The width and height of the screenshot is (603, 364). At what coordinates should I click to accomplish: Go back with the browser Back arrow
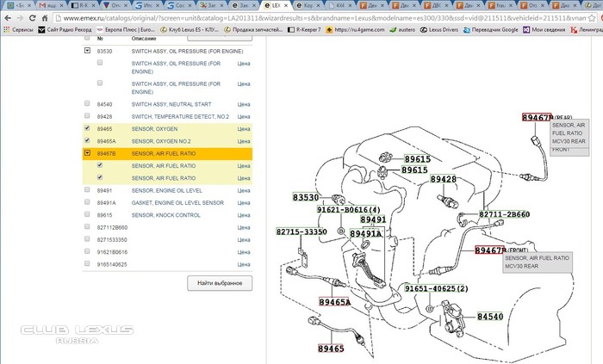[8, 18]
